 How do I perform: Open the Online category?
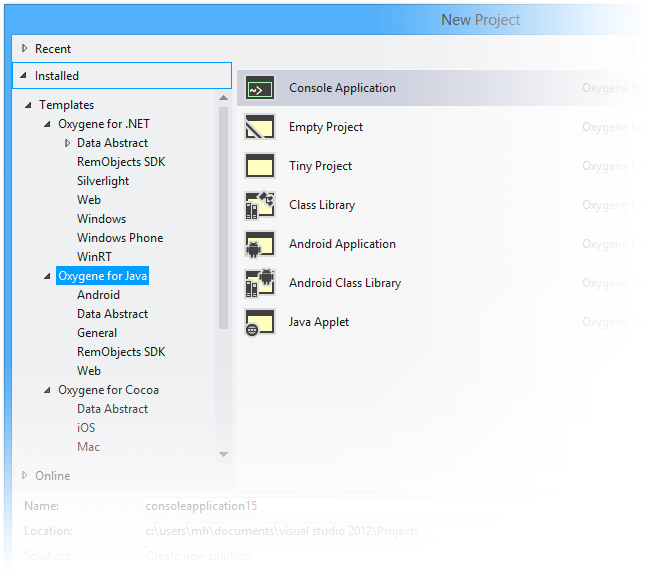pos(53,476)
